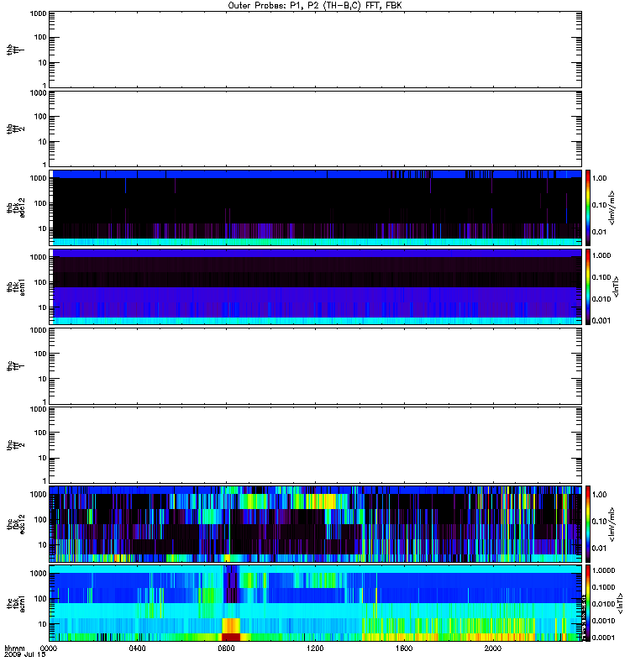Click the thc fbk edc12 color bar
Screen dimensions: 630x672
click(588, 523)
